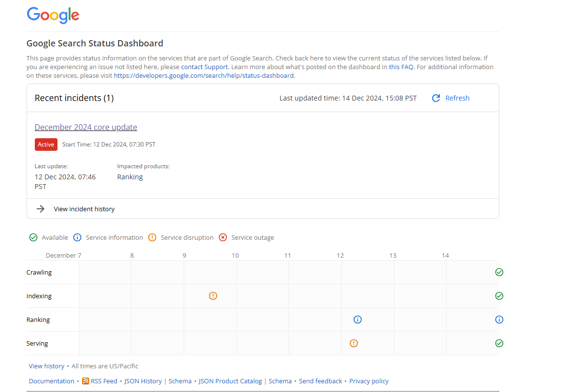
Task: Click the orange RSS Feed icon
Action: pos(86,381)
